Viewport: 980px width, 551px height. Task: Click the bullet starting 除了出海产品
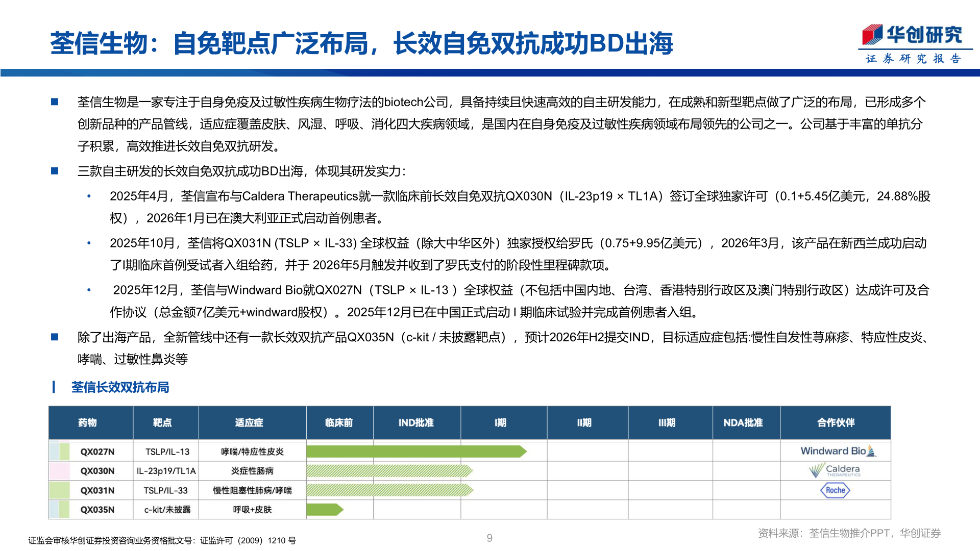pyautogui.click(x=503, y=348)
